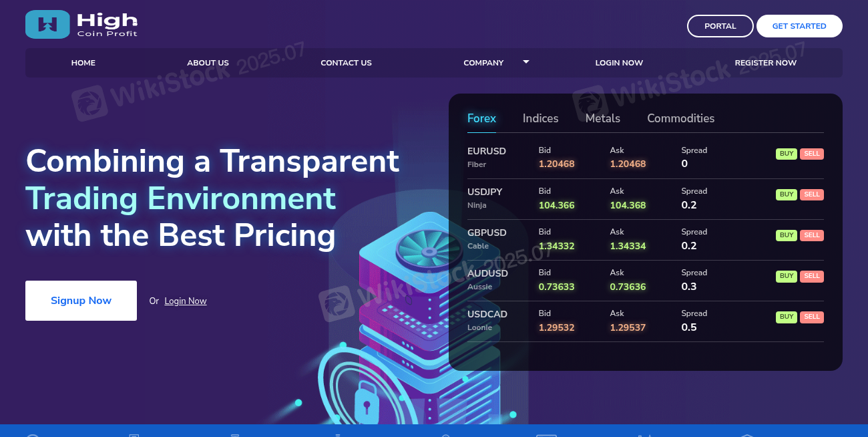Viewport: 868px width, 437px height.
Task: View the Commodities tab
Action: click(680, 118)
